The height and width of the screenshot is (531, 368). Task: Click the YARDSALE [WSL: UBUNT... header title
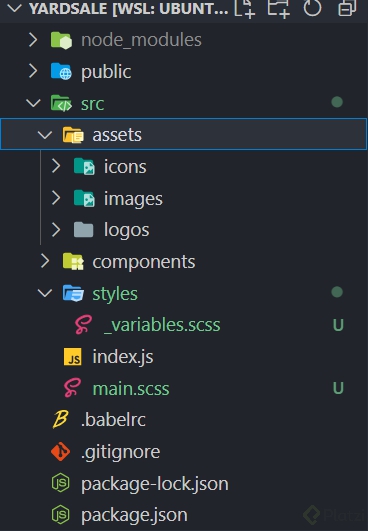point(129,8)
